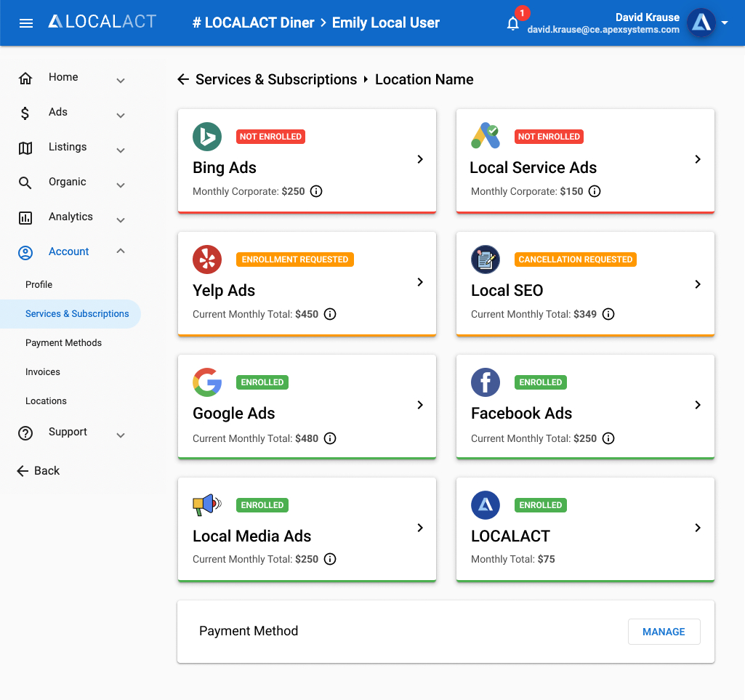
Task: Click the Organic search icon
Action: [25, 183]
